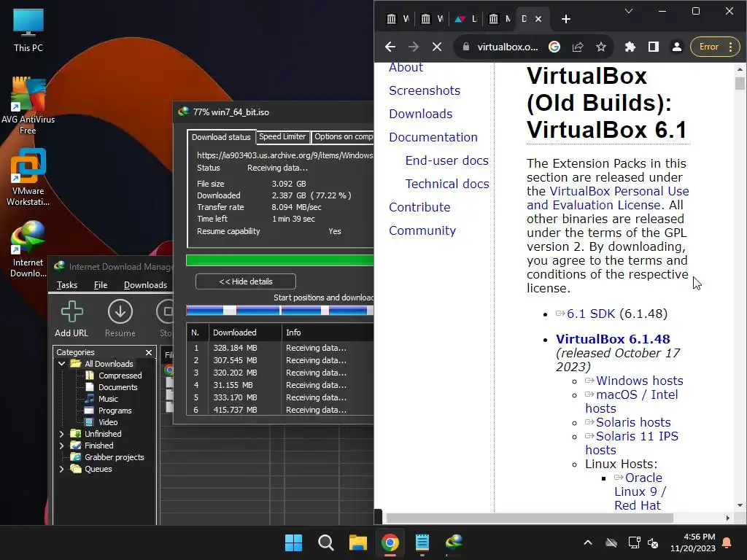Click the taskbar clock showing 4:56 PM
747x560 pixels.
(x=693, y=542)
